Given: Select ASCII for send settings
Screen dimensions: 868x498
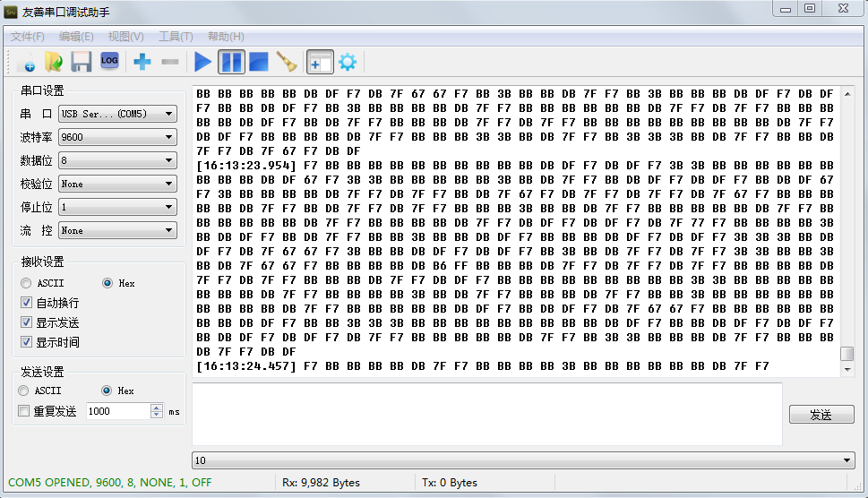Looking at the screenshot, I should pos(23,391).
